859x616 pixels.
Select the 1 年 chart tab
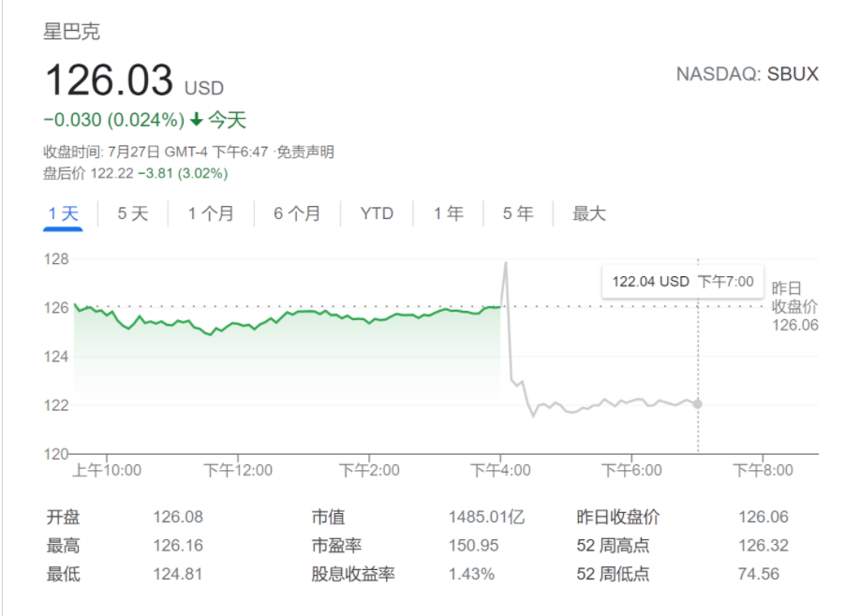pos(449,213)
